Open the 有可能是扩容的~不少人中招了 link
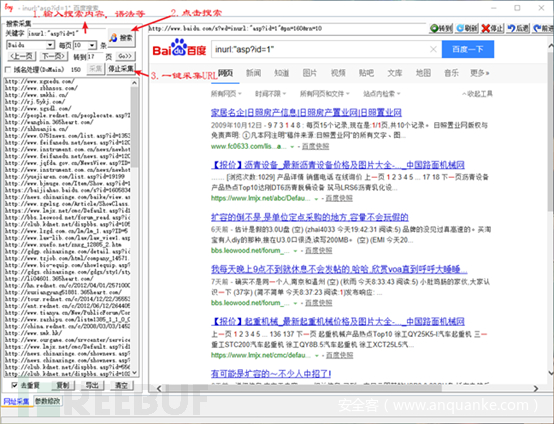554x424 pixels. pyautogui.click(x=271, y=373)
